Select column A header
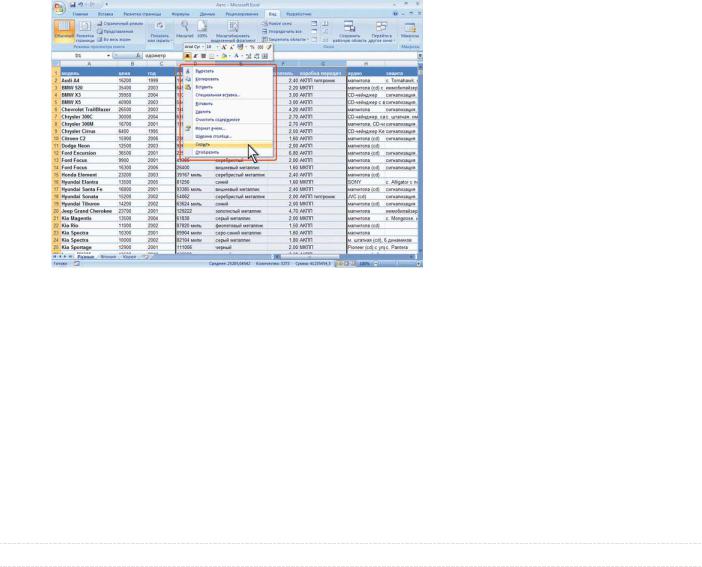This screenshot has height=567, width=702. tap(89, 64)
